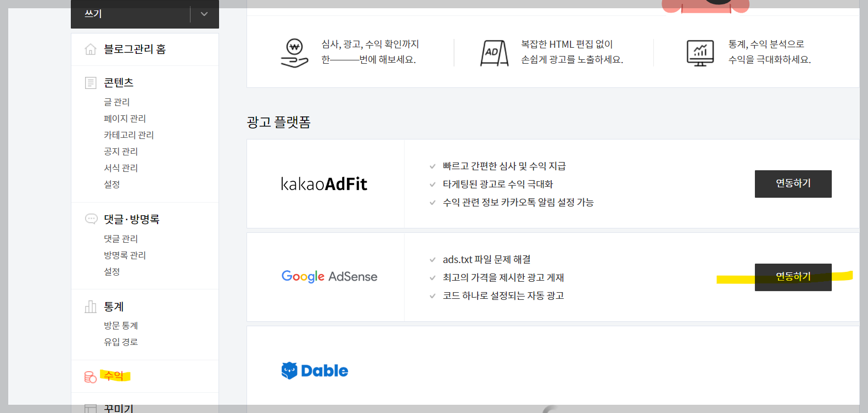This screenshot has width=868, height=413.
Task: Open 카테고리 관리 menu entry
Action: click(128, 135)
